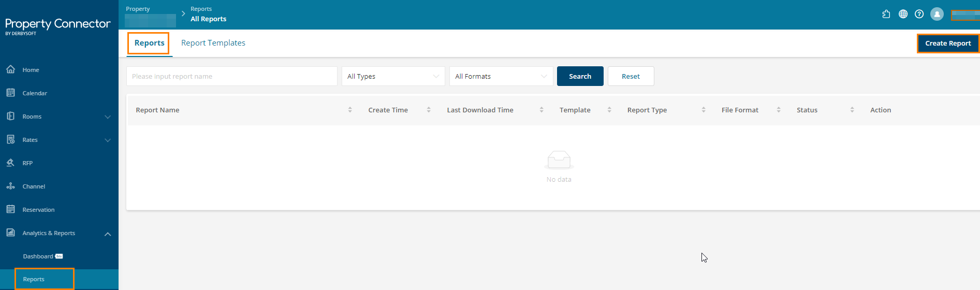
Task: Click the Action column header
Action: (880, 110)
